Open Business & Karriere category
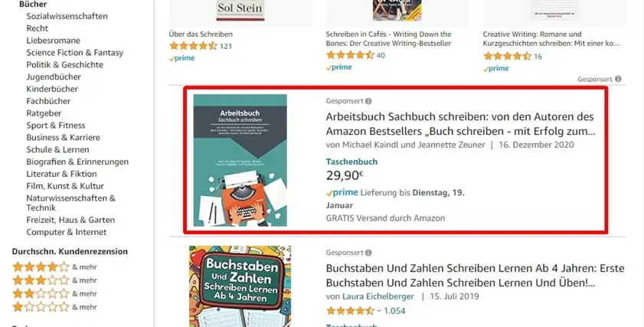The height and width of the screenshot is (327, 644). (63, 138)
